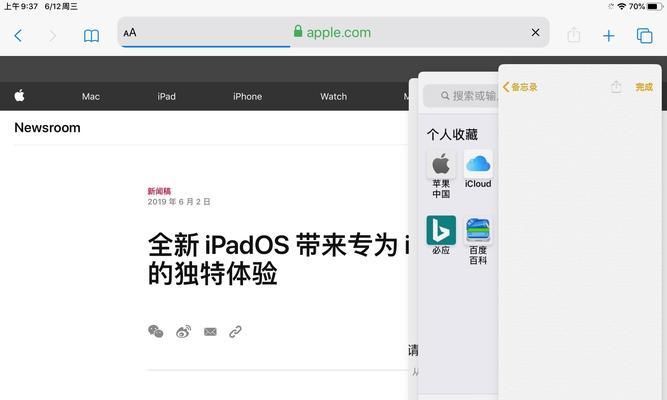667x400 pixels.
Task: Open the Safari share sheet icon
Action: pos(574,35)
